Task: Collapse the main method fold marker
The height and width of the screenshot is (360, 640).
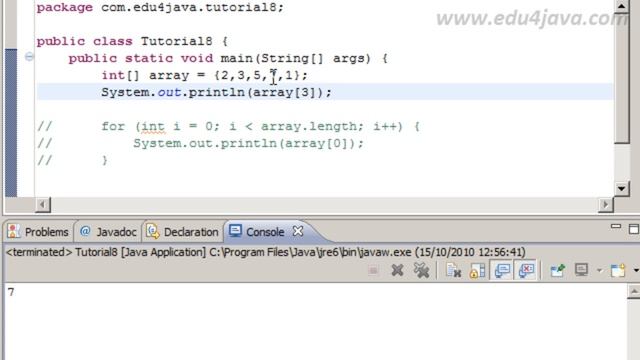Action: click(x=29, y=56)
